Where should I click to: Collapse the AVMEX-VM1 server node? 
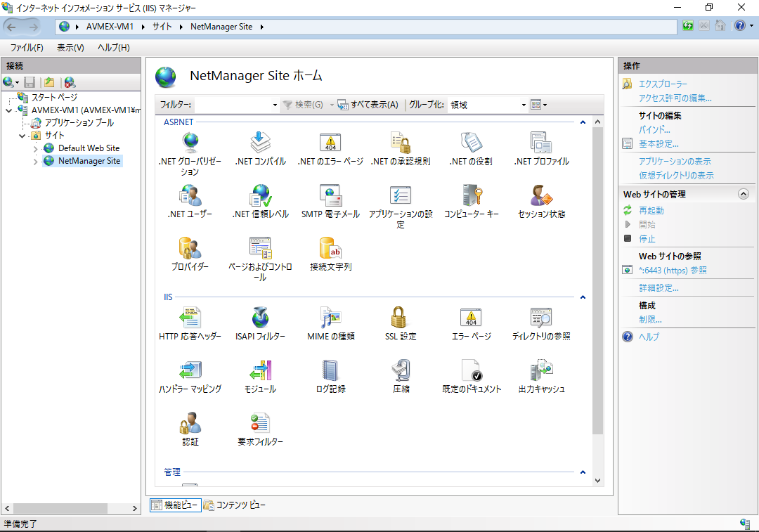(x=8, y=110)
